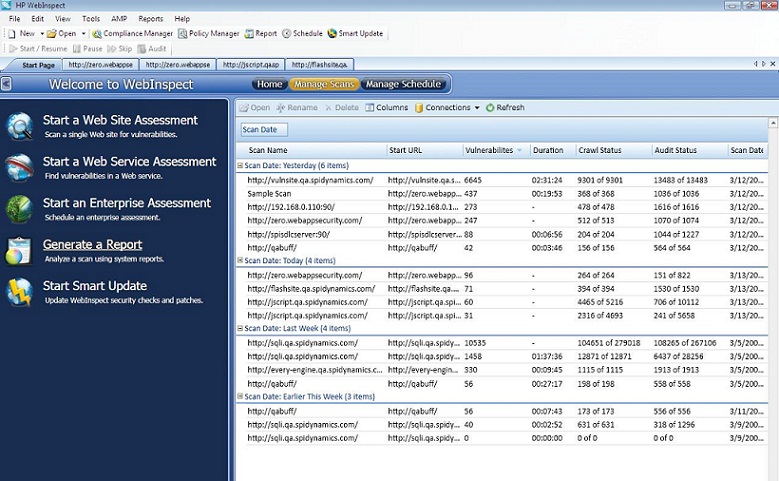Click Start an Enterprise Assessment icon
This screenshot has width=779, height=481.
20,209
